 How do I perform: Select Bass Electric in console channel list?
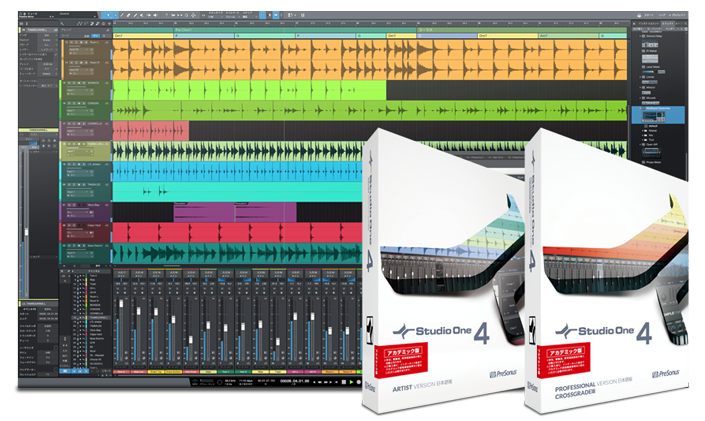tap(97, 339)
